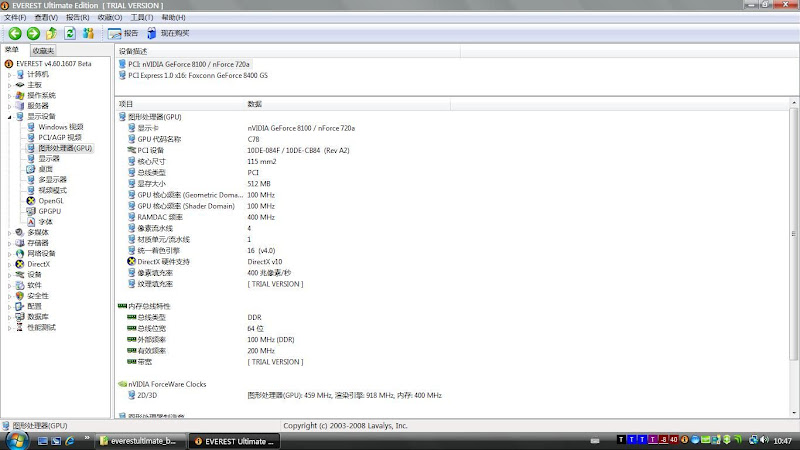Open the Report (报告) menu
The image size is (800, 450).
click(x=78, y=17)
